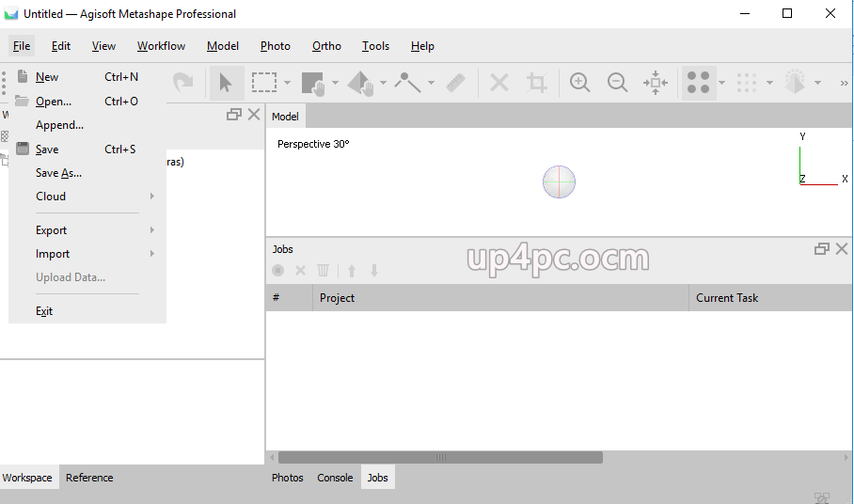Expand the Cloud submenu
Screen dimensions: 854x504
(87, 196)
